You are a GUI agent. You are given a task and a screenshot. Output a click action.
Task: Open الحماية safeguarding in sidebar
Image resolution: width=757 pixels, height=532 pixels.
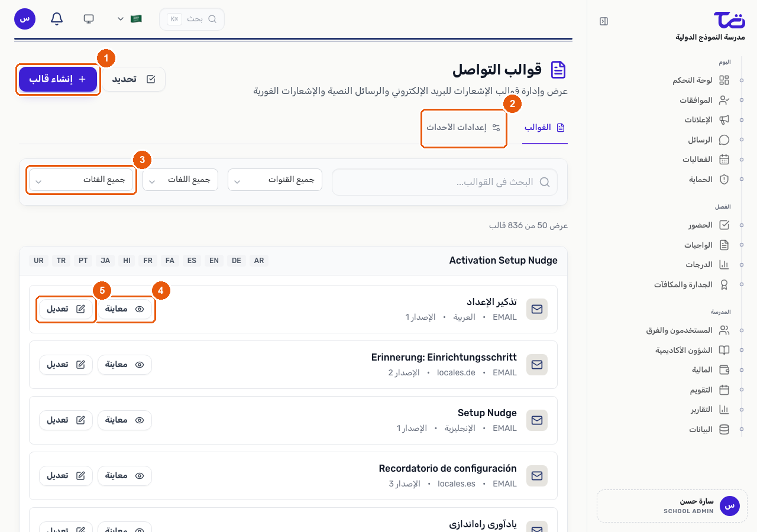(x=709, y=180)
